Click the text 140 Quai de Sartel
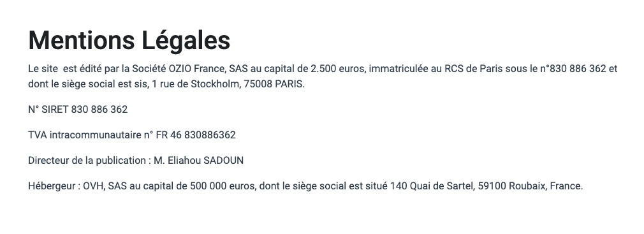 [431, 186]
